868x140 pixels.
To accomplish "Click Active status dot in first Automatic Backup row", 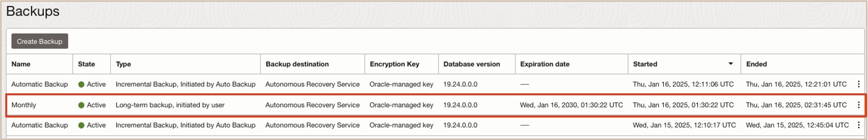I will tap(81, 84).
